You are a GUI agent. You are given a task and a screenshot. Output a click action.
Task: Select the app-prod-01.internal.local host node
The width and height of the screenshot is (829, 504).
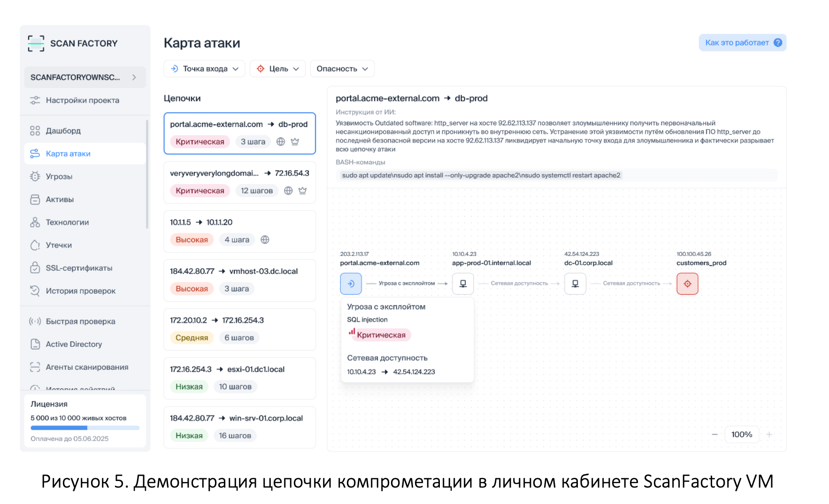(x=463, y=283)
